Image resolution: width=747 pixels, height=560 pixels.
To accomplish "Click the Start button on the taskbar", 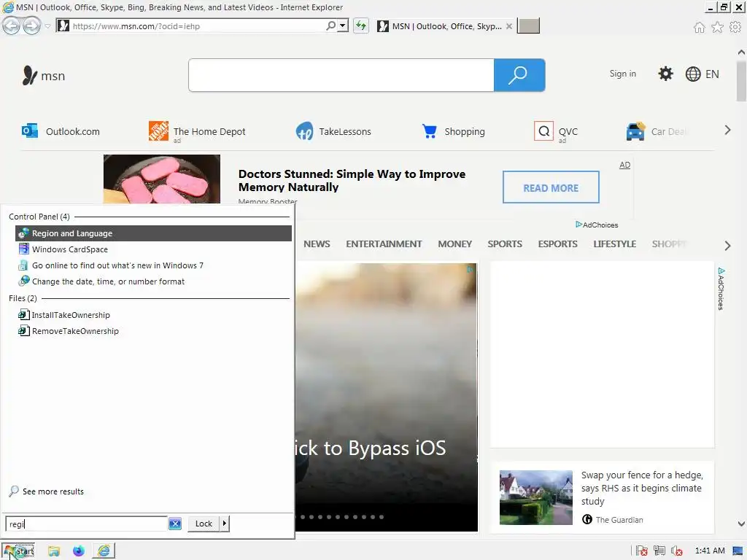I will click(x=18, y=551).
